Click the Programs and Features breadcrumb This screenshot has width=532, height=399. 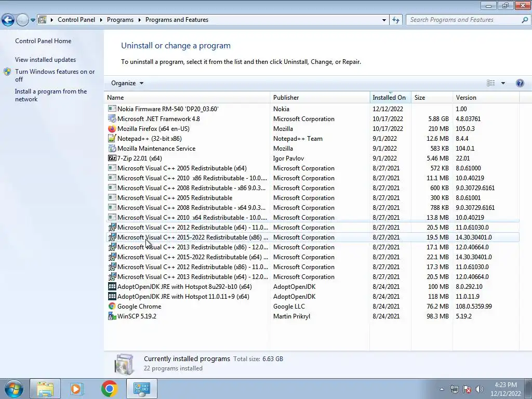[x=177, y=20]
